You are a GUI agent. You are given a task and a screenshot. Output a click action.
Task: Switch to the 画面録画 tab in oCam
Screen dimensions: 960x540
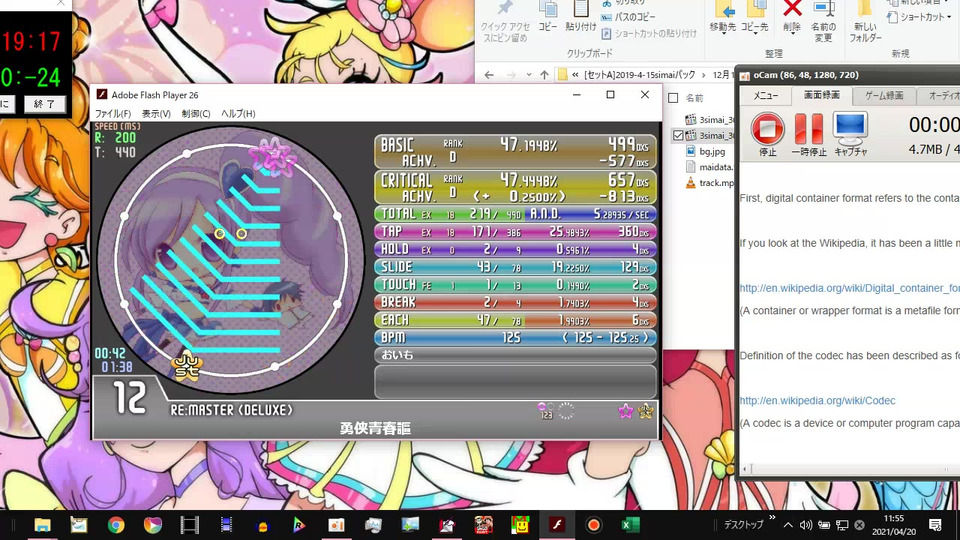(822, 95)
